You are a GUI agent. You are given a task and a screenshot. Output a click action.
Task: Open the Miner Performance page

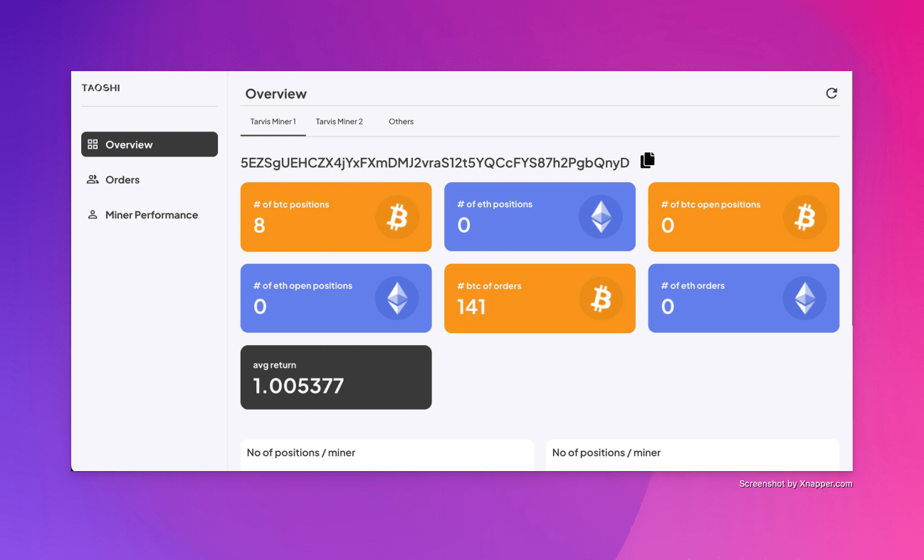149,214
